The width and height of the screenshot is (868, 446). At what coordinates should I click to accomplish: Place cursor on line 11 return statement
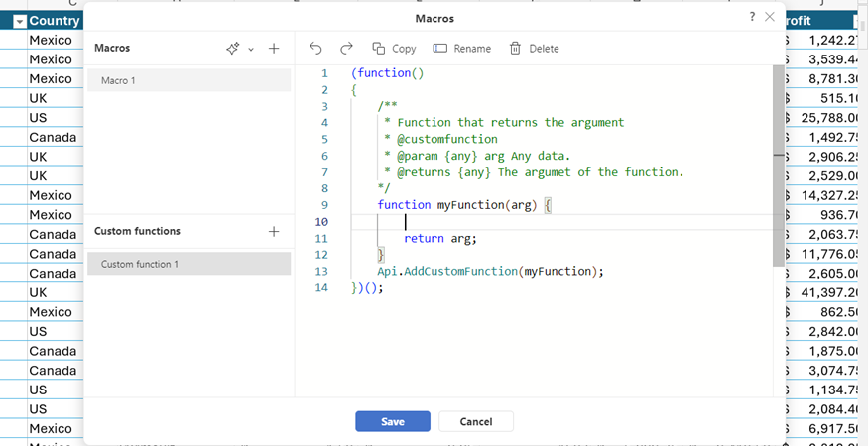440,239
